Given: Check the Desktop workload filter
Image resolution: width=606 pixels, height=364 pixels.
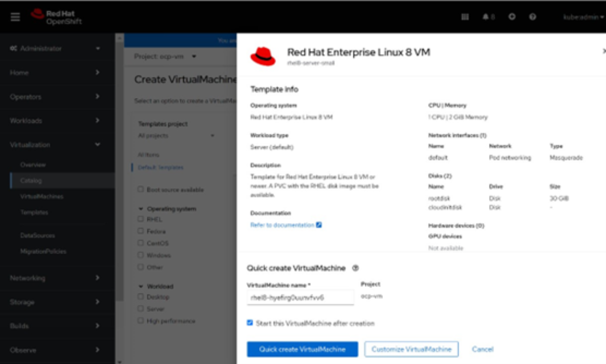Looking at the screenshot, I should (x=141, y=297).
